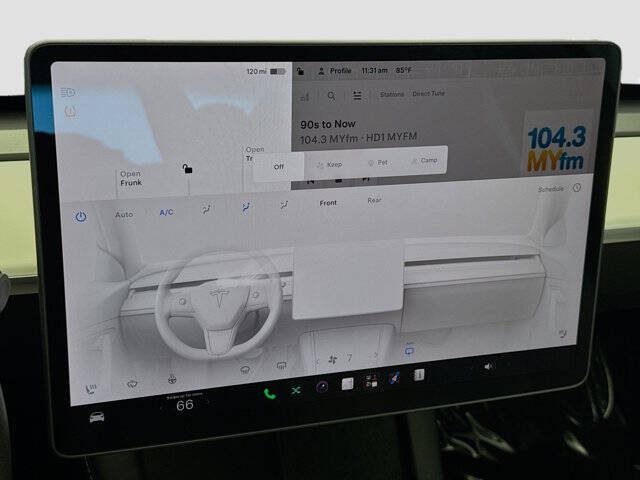Toggle the front defrost icon near console
The height and width of the screenshot is (480, 640).
(245, 369)
